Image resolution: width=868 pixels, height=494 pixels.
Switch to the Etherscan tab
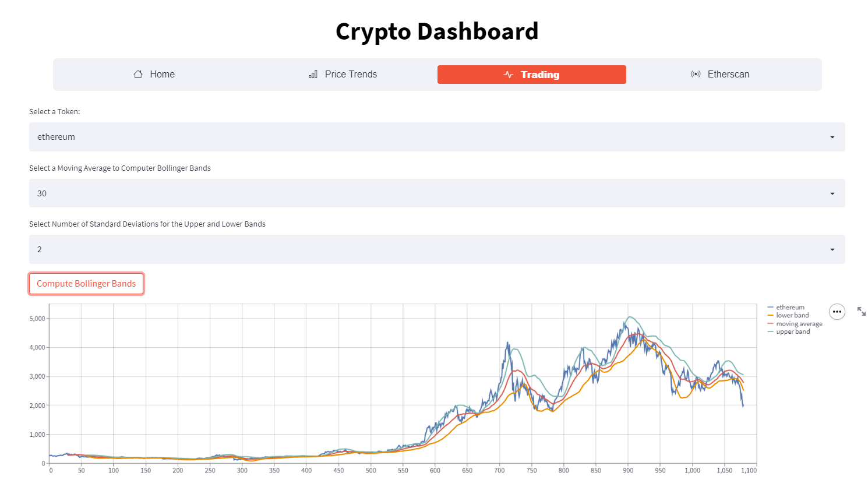720,74
